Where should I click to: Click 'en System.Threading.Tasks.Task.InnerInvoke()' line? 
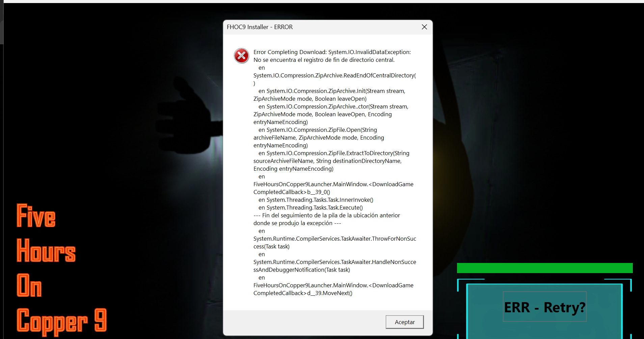(x=316, y=200)
